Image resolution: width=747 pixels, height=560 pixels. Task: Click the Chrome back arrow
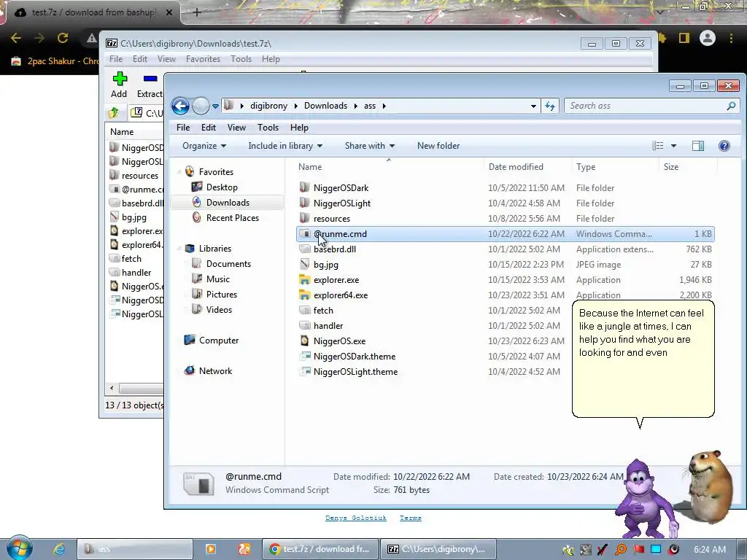[x=16, y=38]
